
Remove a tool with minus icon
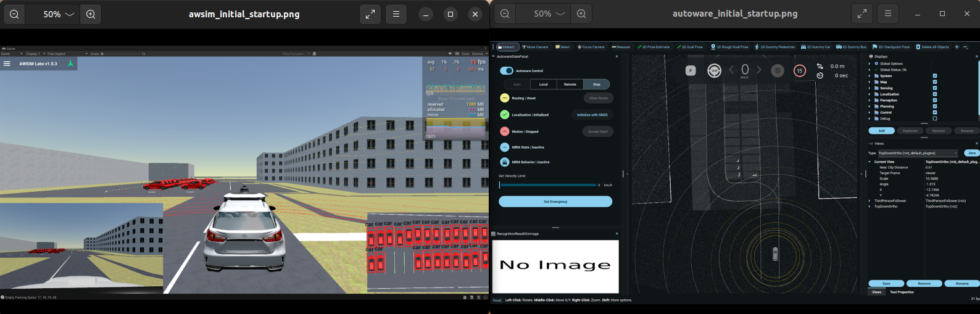coord(966,47)
